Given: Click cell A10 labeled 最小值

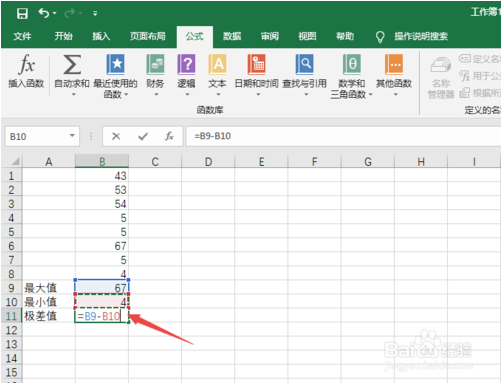Looking at the screenshot, I should pyautogui.click(x=49, y=301).
